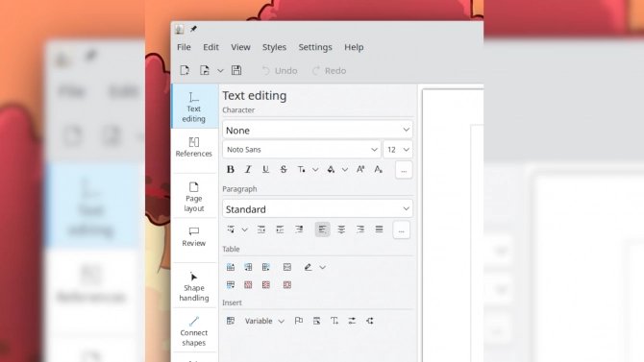Click the pin icon in the title bar
Image resolution: width=644 pixels, height=362 pixels.
pos(193,29)
